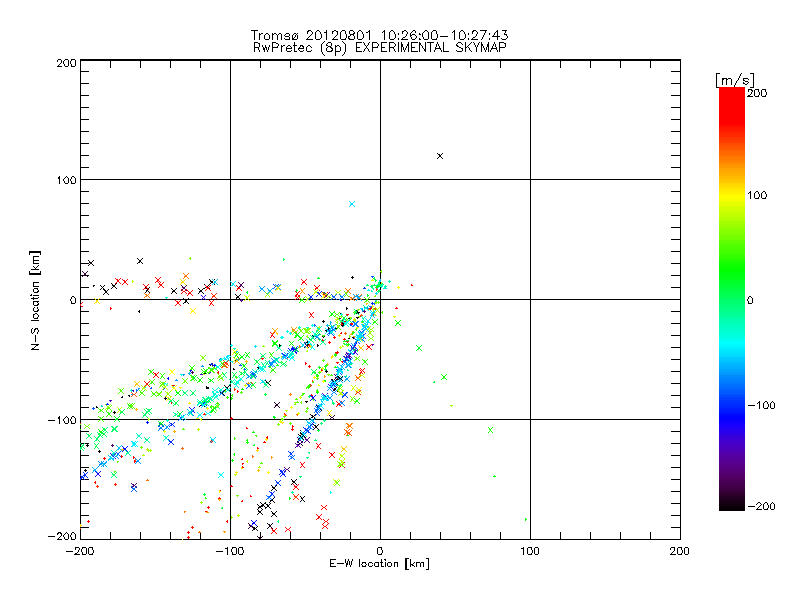This screenshot has height=600, width=800.
Task: Click the colorbar tick label '-200'
Action: 761,506
